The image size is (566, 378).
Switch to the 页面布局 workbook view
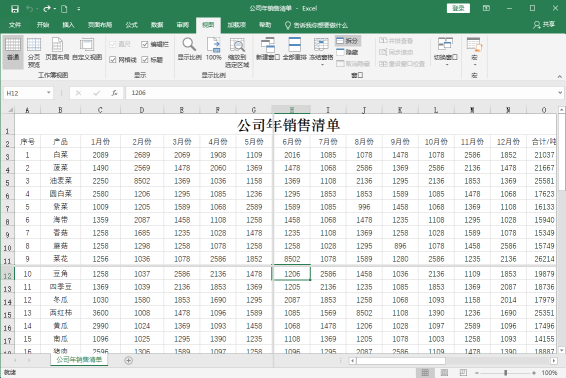click(57, 49)
